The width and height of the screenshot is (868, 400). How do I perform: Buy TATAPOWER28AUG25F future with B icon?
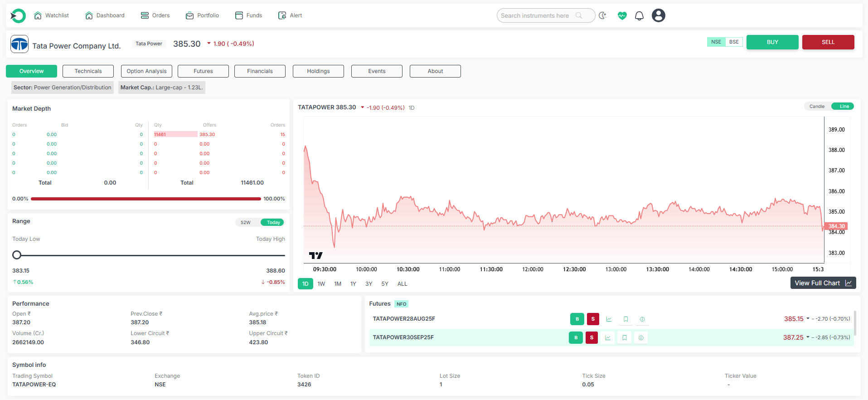coord(577,319)
